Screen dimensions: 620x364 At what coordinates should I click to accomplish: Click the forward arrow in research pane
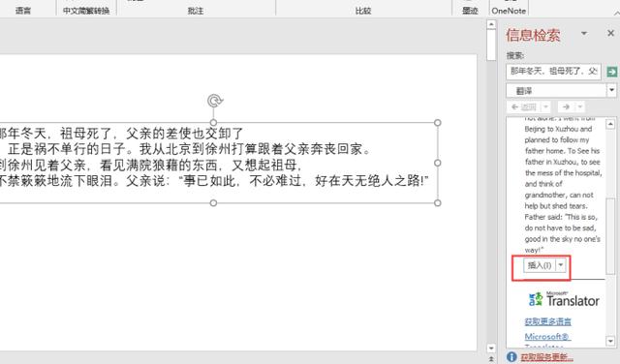coord(566,106)
